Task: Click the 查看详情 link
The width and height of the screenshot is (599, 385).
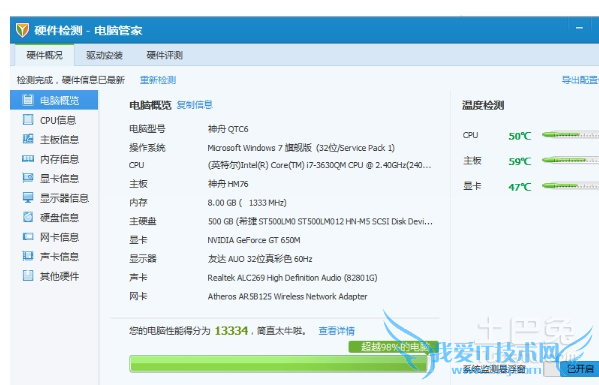Action: [337, 331]
